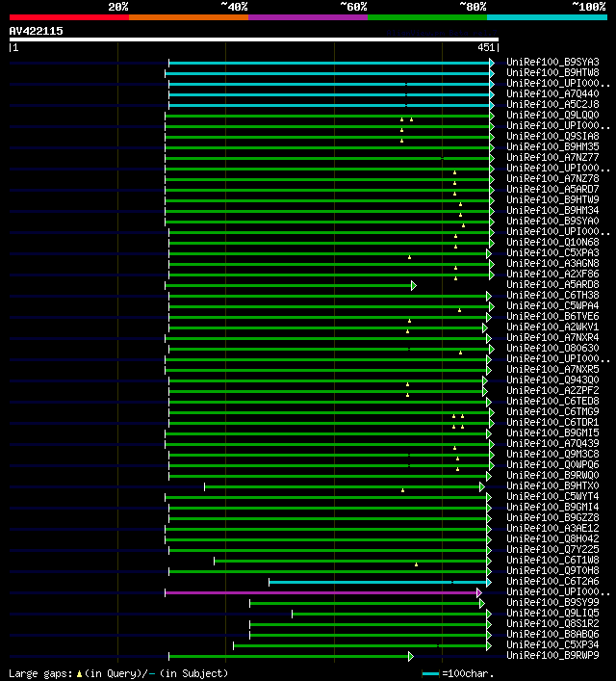The image size is (616, 681).
Task: Open hit UniRef100_B9HTW8
Action: tap(552, 72)
